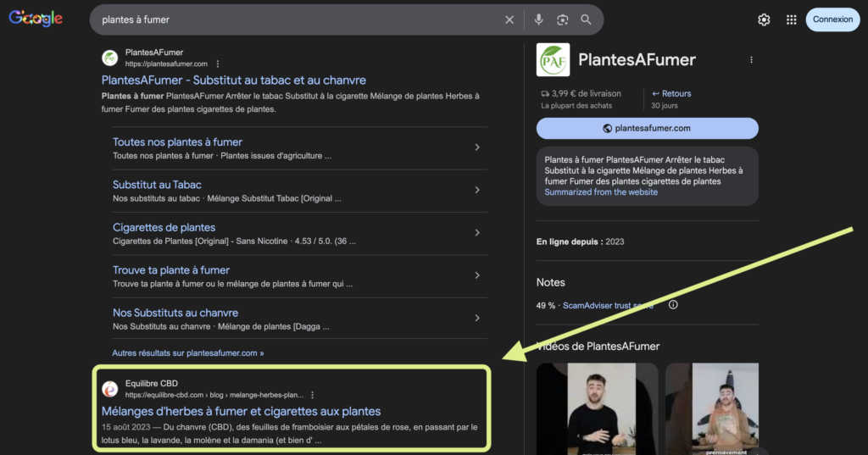Expand "Toutes nos plantes à fumer" sitelink
Viewport: 868px width, 455px height.
pyautogui.click(x=477, y=147)
